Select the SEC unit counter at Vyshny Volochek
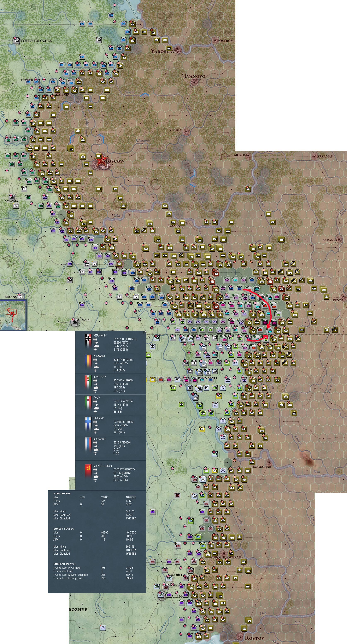Screen dimensions: 347x644 pos(17,41)
